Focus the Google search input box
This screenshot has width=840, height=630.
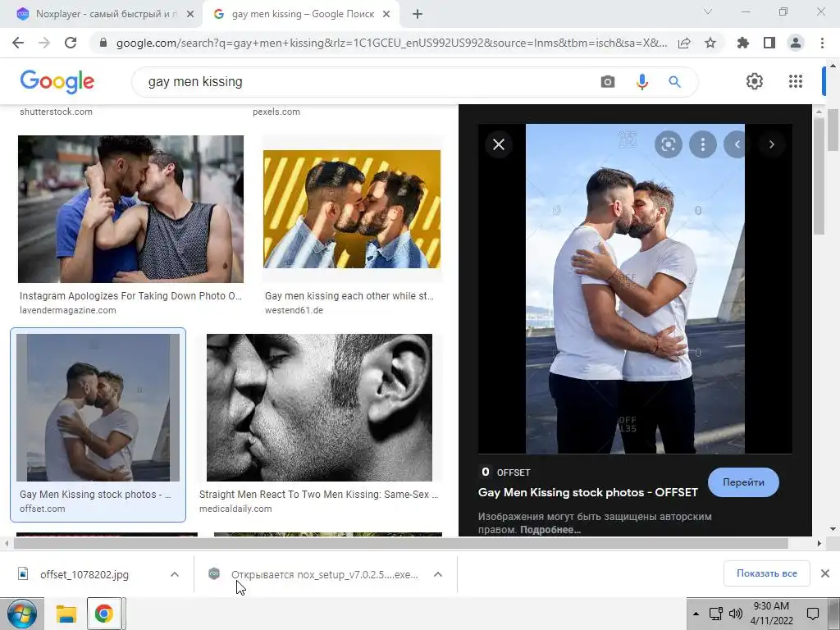(370, 82)
